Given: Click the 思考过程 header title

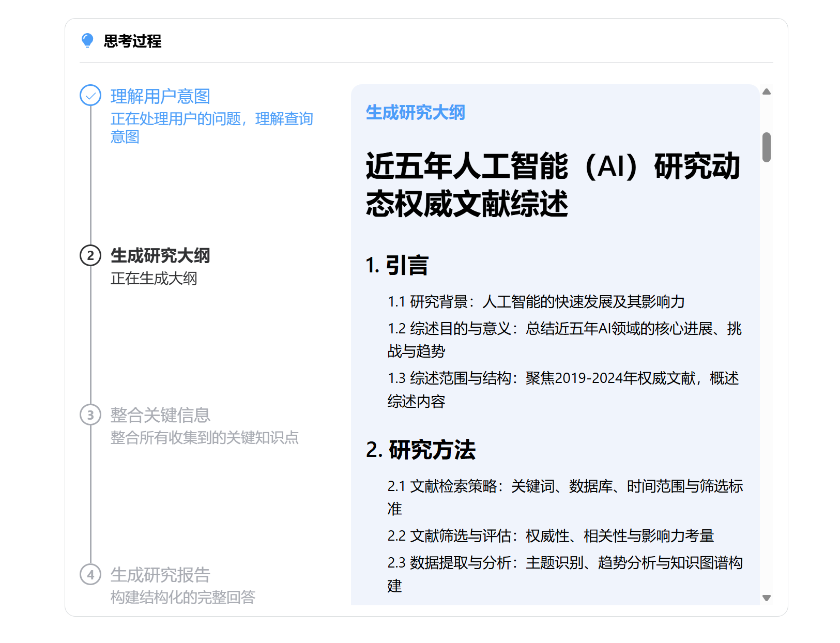Looking at the screenshot, I should [x=132, y=41].
